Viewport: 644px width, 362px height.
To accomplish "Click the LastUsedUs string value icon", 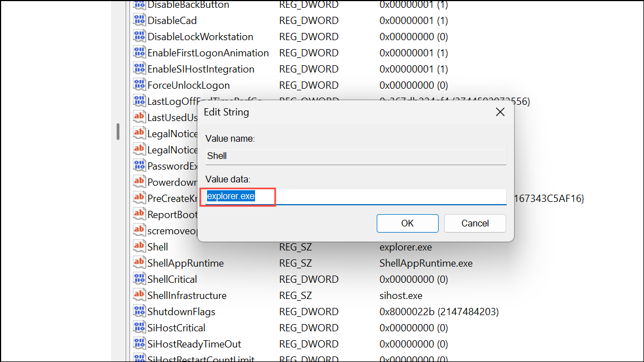I will (139, 117).
